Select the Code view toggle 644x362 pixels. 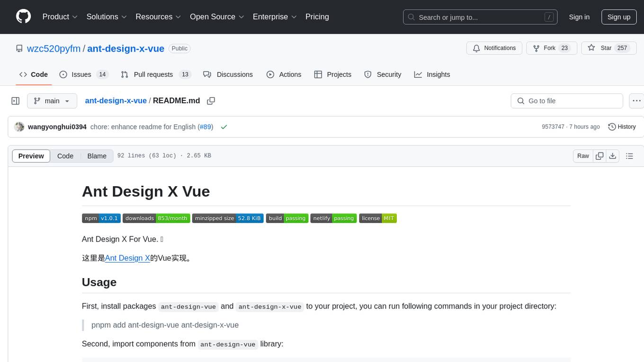65,156
